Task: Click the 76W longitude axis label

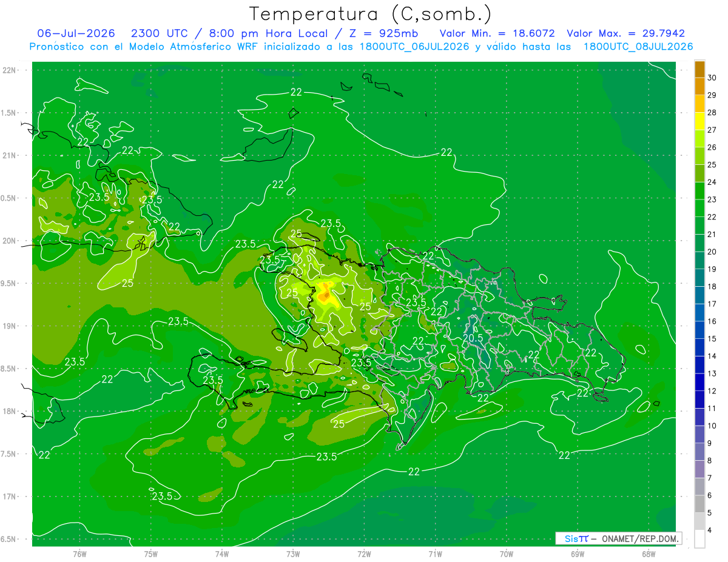Action: 79,554
